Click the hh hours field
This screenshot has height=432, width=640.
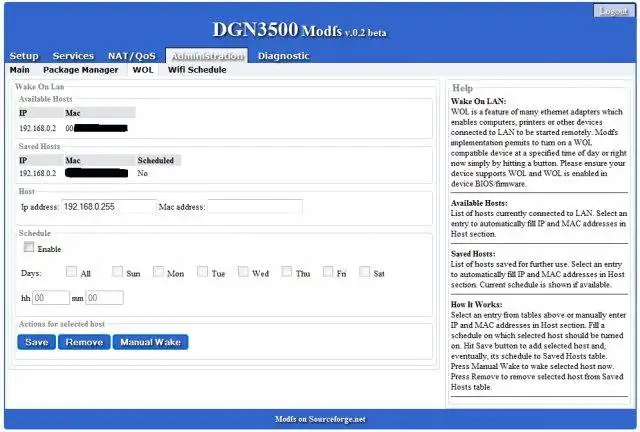(x=51, y=298)
